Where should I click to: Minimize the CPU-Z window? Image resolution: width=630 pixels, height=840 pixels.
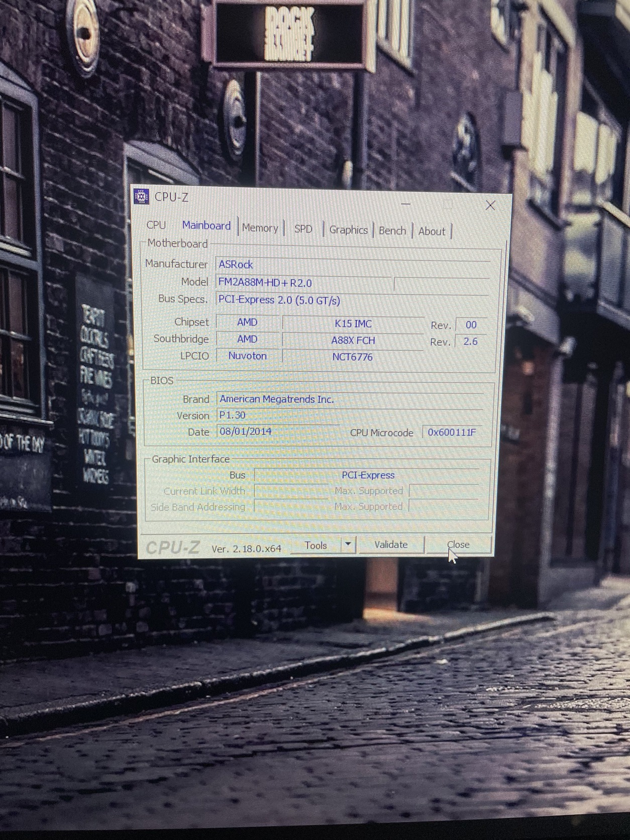tap(406, 204)
